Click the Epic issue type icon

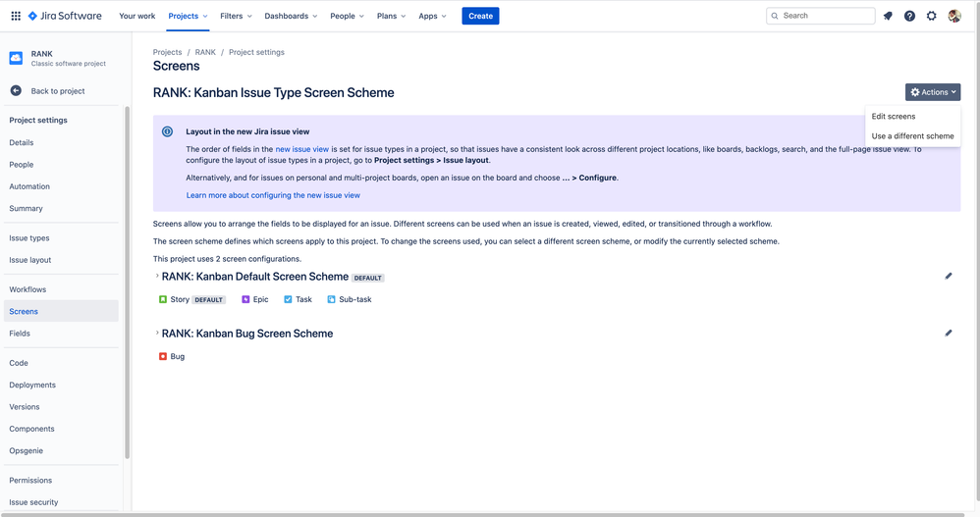click(245, 300)
